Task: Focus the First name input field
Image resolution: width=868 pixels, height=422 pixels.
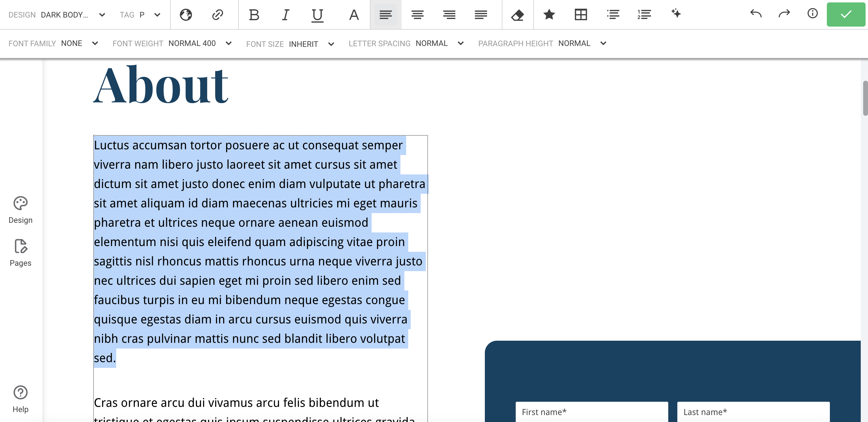Action: (x=592, y=412)
